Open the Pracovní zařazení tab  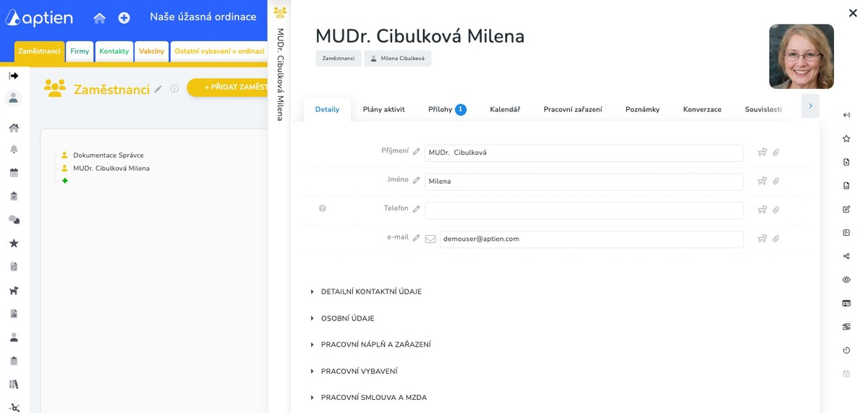[x=573, y=109]
